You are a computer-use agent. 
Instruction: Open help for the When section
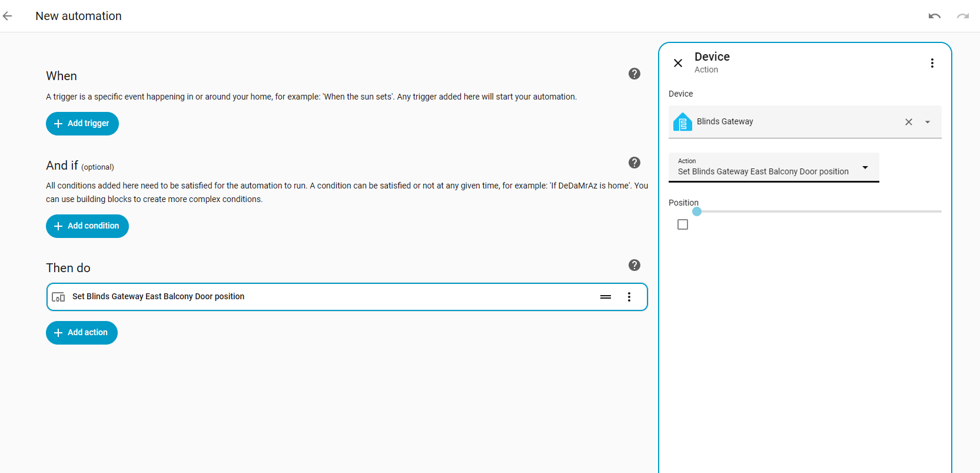(634, 74)
